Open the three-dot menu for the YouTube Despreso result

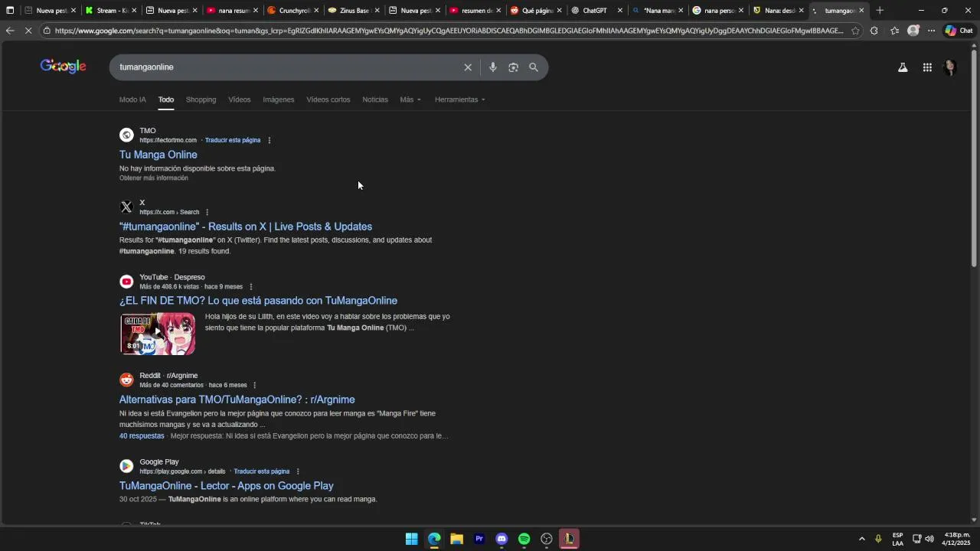251,287
